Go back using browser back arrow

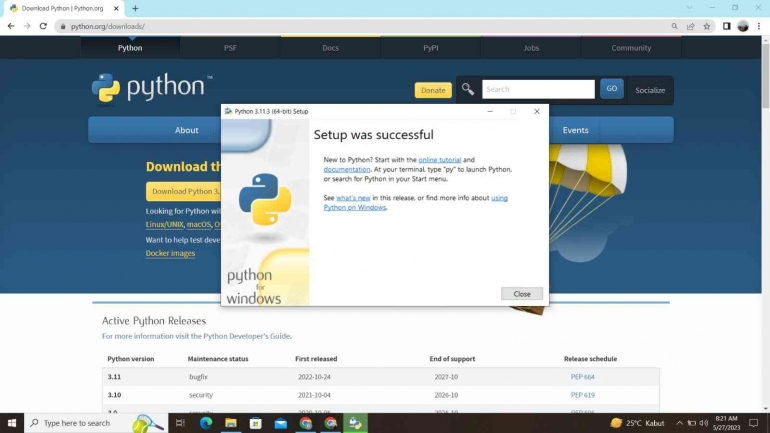[x=11, y=26]
